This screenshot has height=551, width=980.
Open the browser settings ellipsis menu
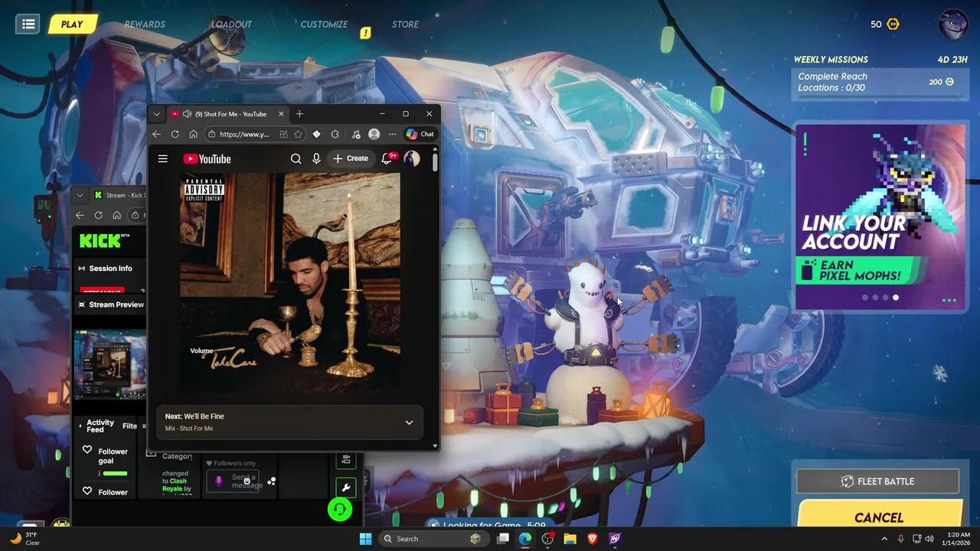coord(392,134)
